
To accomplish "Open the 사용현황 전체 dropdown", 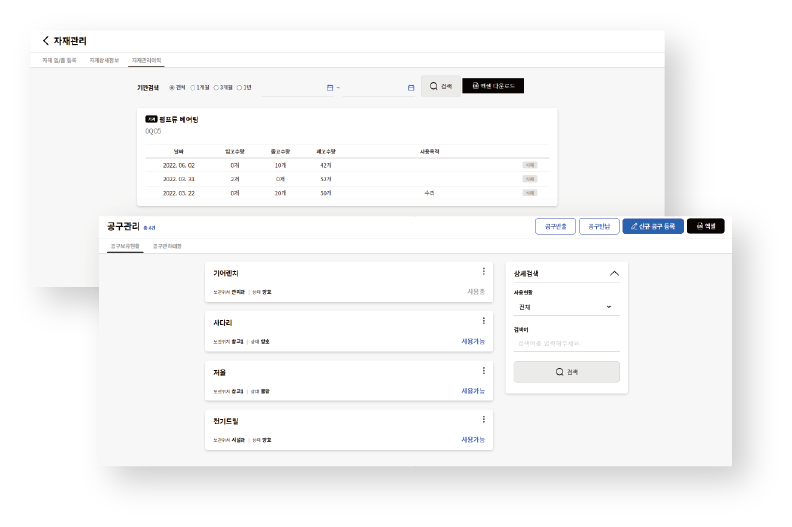I will tap(566, 307).
